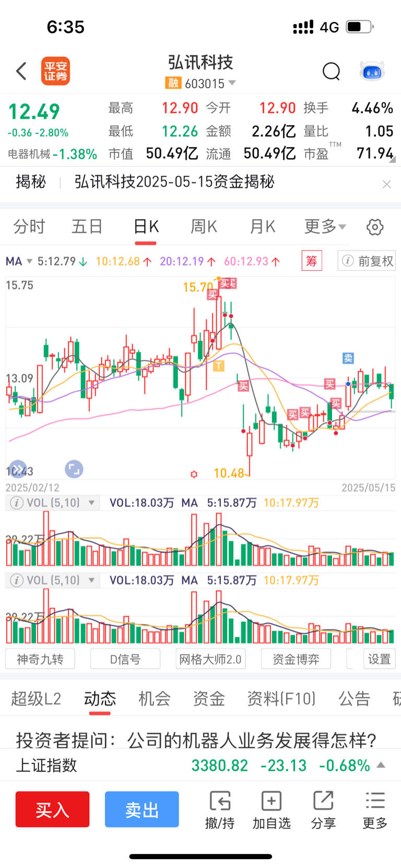Viewport: 401px width, 868px height.
Task: Toggle the 筹 chip distribution button
Action: tap(312, 260)
